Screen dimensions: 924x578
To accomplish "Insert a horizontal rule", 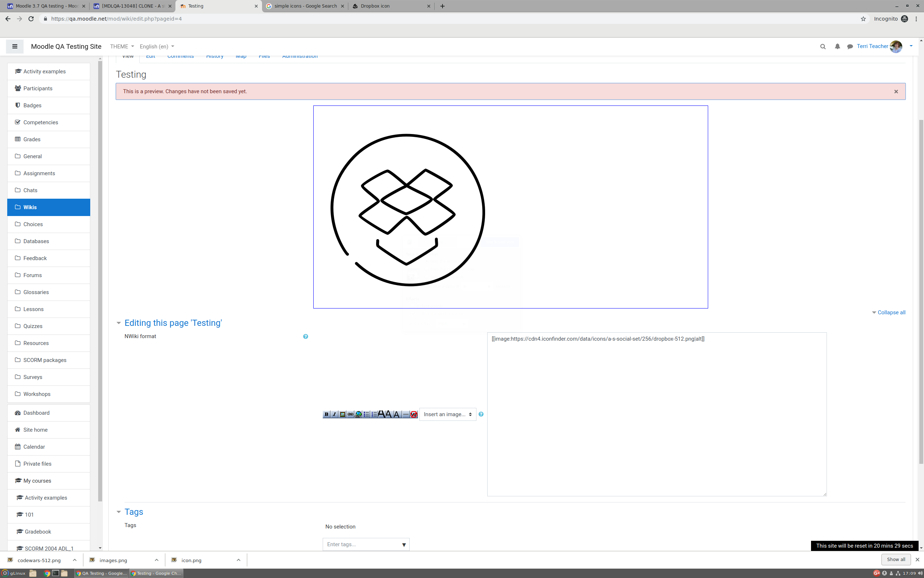I will pos(406,414).
